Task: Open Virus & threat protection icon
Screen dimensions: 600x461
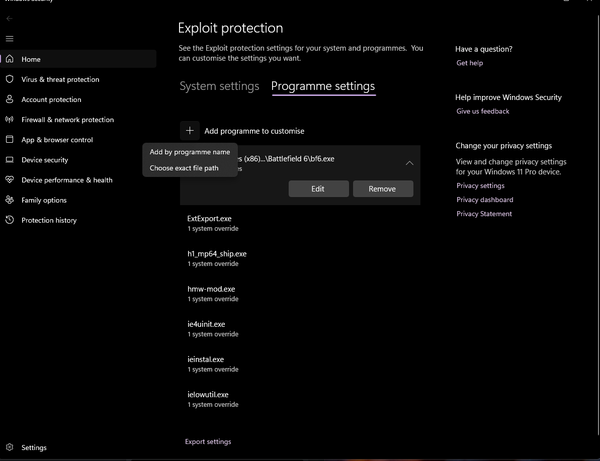Action: 10,79
